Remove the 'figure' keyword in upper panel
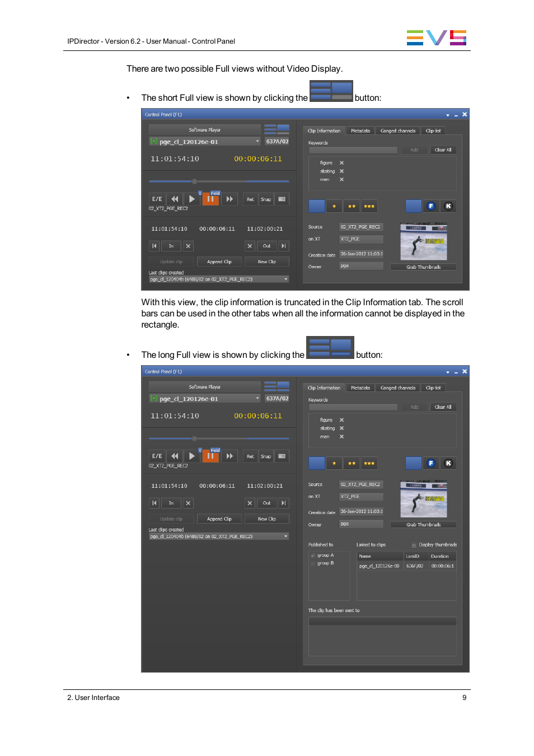The width and height of the screenshot is (534, 756). (x=341, y=163)
